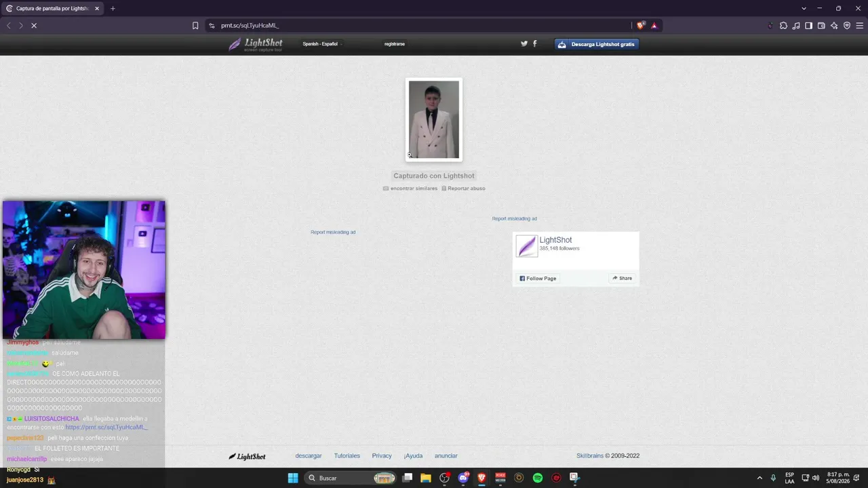Image resolution: width=868 pixels, height=488 pixels.
Task: Switch the ESP LAA keyboard language indicator
Action: click(790, 478)
